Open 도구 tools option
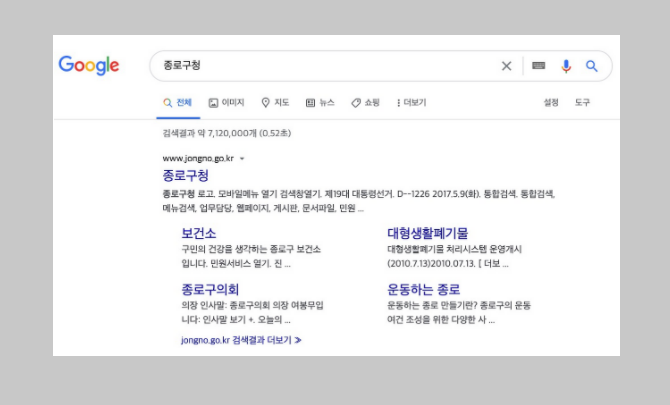 click(x=582, y=103)
